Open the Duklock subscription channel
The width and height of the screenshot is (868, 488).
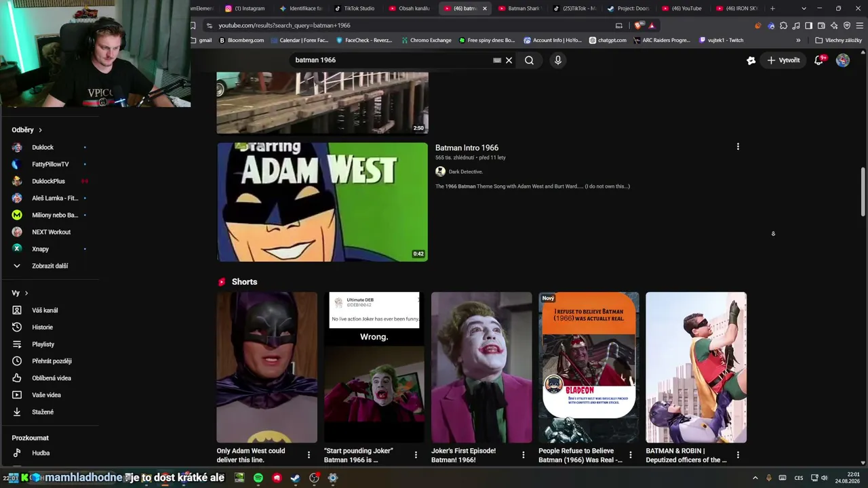pyautogui.click(x=50, y=147)
